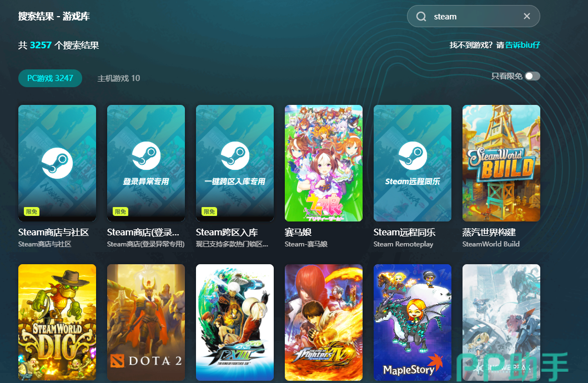588x383 pixels.
Task: Click the 限免 badge on Steam商店与社区
Action: coord(32,211)
